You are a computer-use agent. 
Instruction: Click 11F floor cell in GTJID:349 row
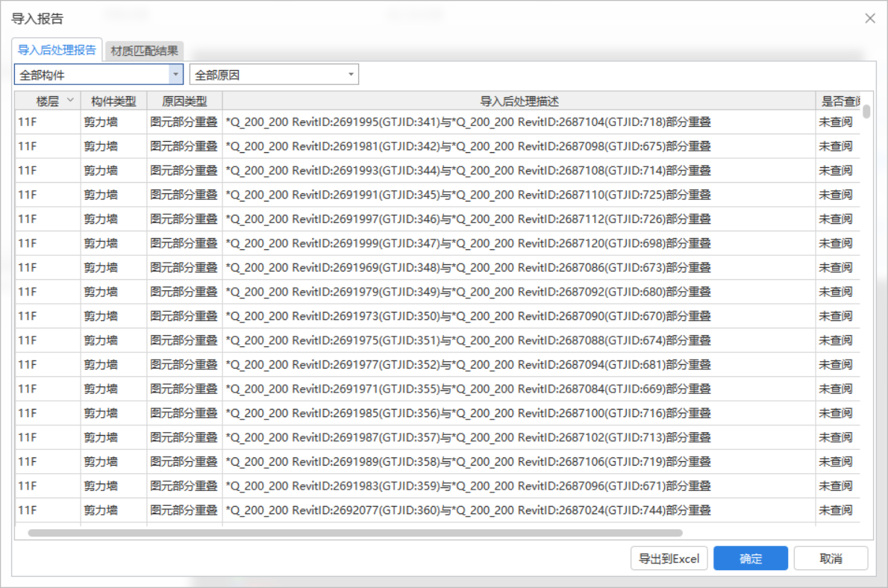[x=48, y=292]
